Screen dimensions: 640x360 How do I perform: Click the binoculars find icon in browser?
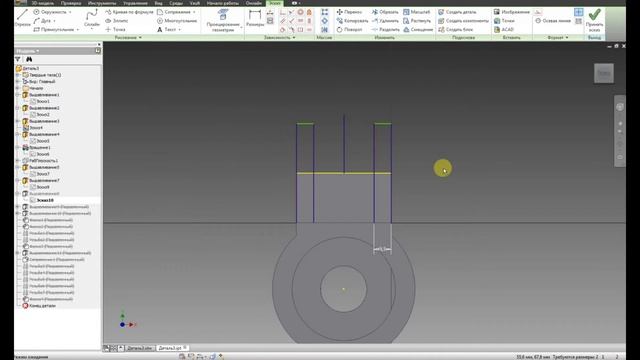click(x=29, y=60)
